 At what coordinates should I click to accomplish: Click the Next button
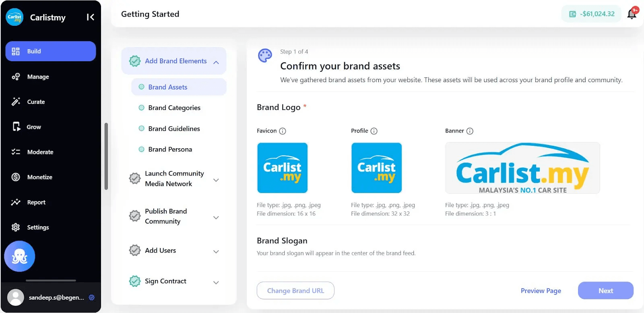click(x=606, y=290)
